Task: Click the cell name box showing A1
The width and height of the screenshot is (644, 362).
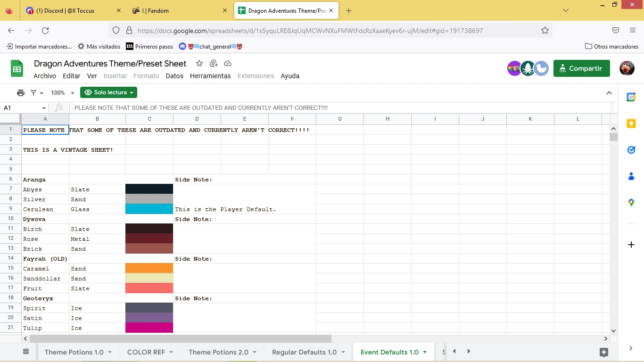Action: coord(21,108)
